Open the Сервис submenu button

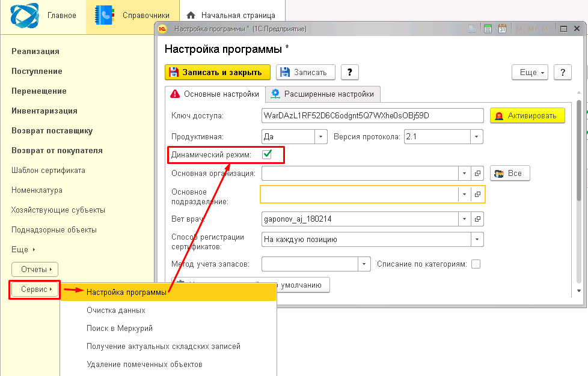tap(35, 289)
